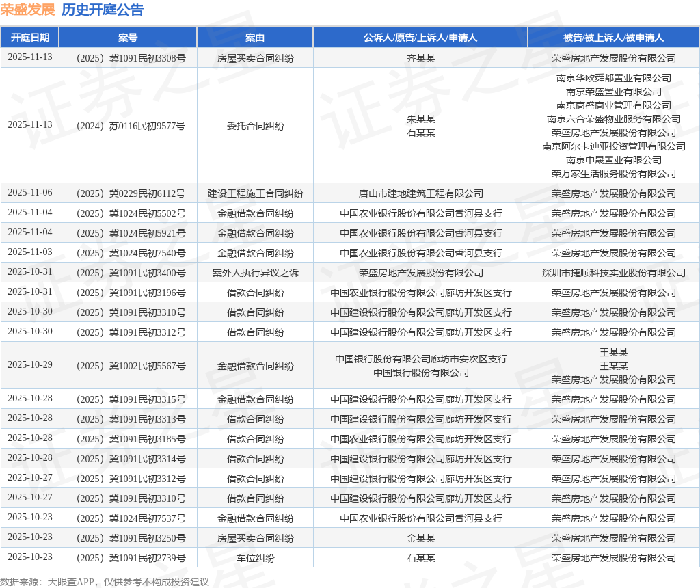Image resolution: width=700 pixels, height=588 pixels.
Task: Click the 车位纠纷 cell
Action: click(255, 558)
